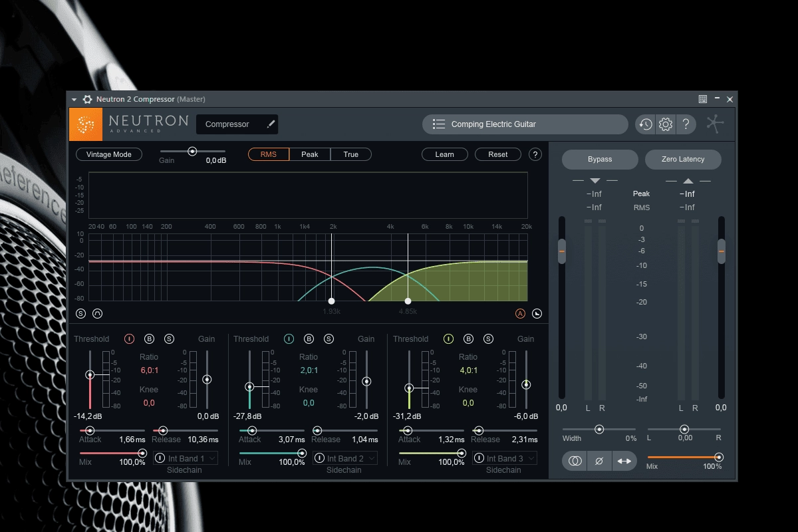This screenshot has width=798, height=532.
Task: Click the curve shape icon under graph
Action: click(97, 313)
